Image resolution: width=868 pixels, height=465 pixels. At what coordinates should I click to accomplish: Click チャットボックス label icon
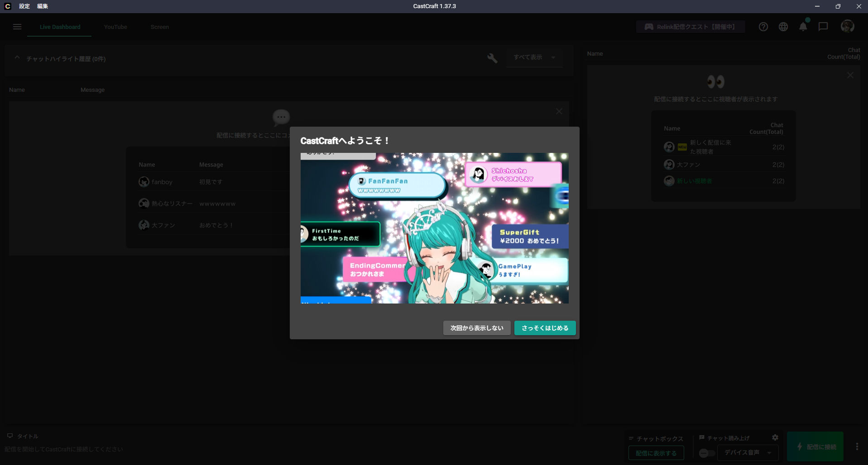coord(631,438)
